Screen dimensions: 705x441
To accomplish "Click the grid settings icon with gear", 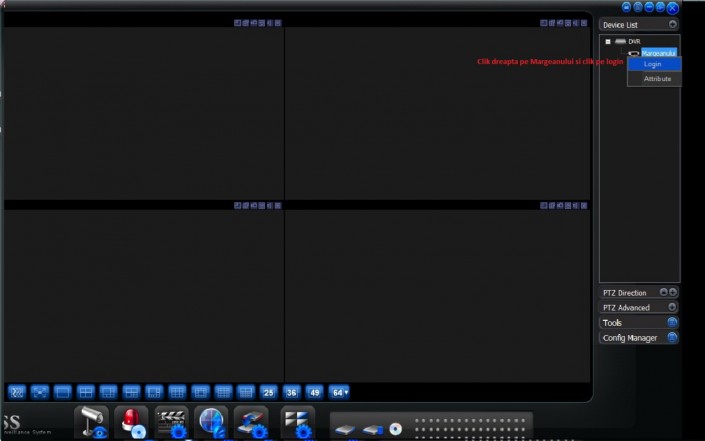I will coord(297,422).
